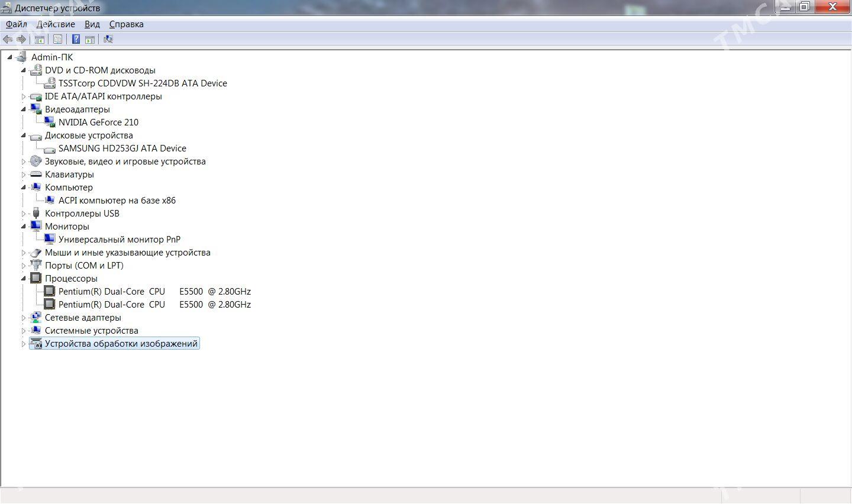852x504 pixels.
Task: Select the Admin-ПК root node
Action: pos(52,57)
